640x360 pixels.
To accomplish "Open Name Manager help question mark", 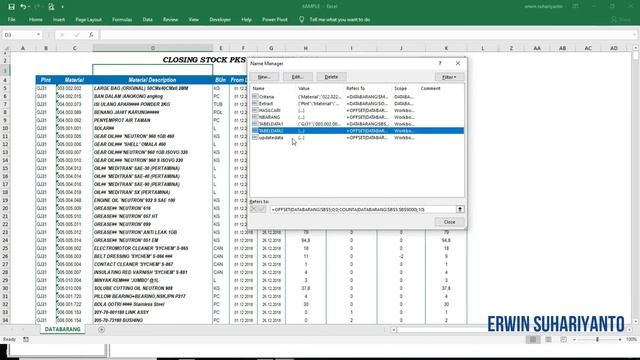I will pos(440,63).
